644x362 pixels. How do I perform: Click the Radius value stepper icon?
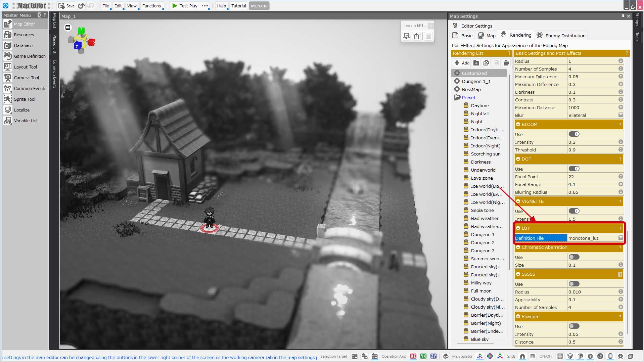tap(620, 61)
